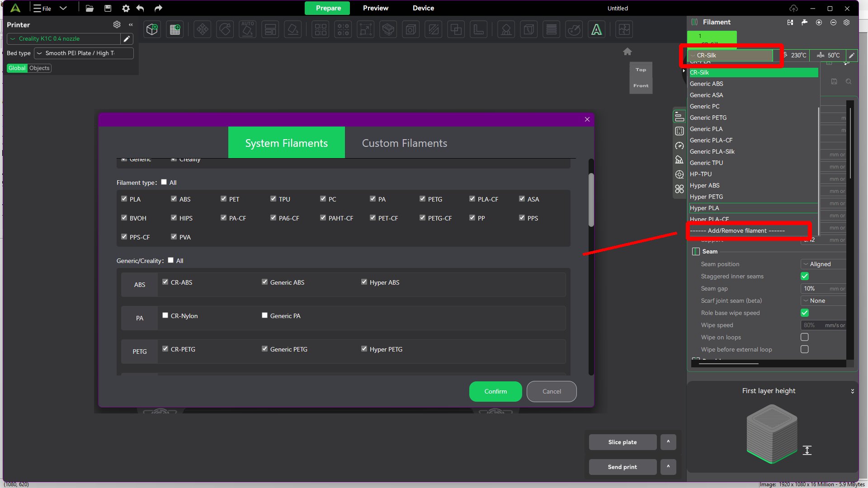Open the Seam position Aligned dropdown
Screen dimensions: 868x488
(x=823, y=264)
